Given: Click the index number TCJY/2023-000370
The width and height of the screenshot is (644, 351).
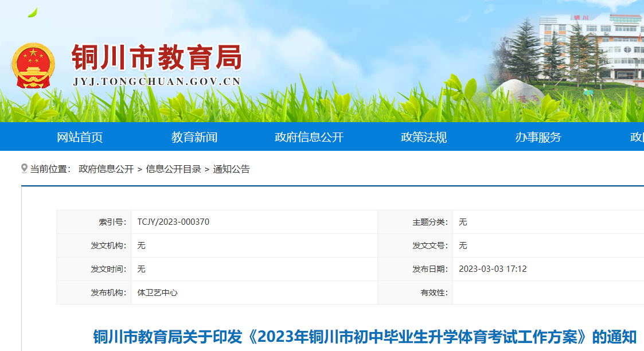Looking at the screenshot, I should click(173, 222).
